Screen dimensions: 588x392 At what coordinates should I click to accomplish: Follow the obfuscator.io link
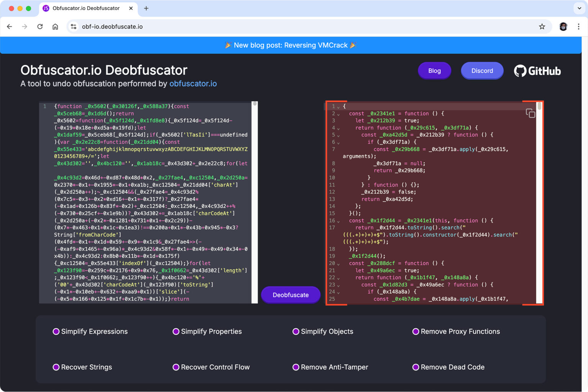[x=193, y=83]
